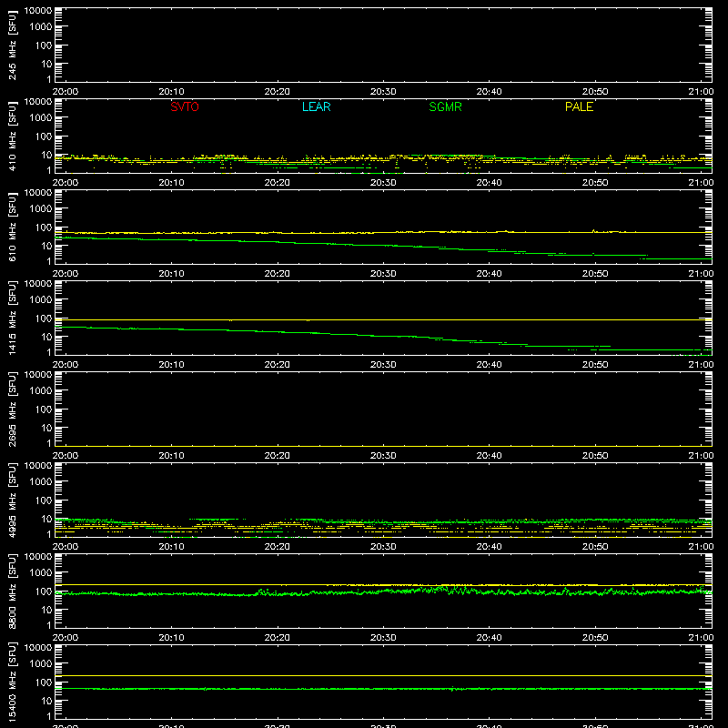Click 20:30 tick under the 8800 MHz plot
The image size is (728, 728).
383,638
